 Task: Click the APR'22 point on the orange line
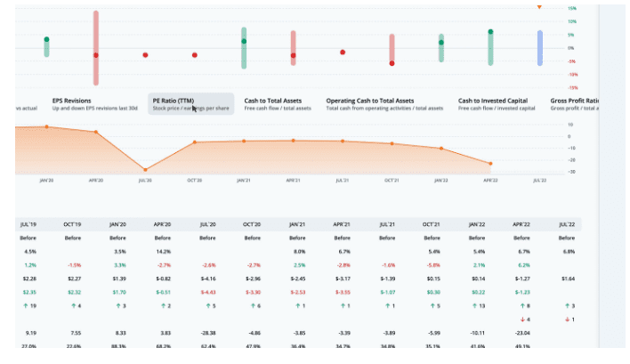pyautogui.click(x=490, y=163)
